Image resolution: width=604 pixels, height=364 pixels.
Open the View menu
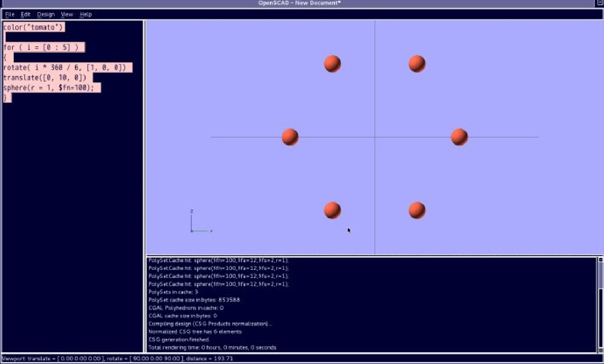pyautogui.click(x=67, y=14)
